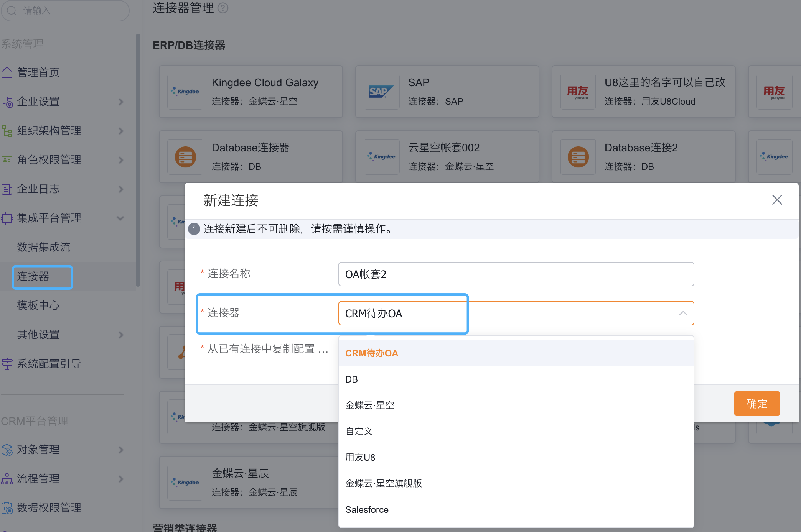This screenshot has width=801, height=532.
Task: Open the Kingdee Cloud Galaxy connection card
Action: (251, 92)
